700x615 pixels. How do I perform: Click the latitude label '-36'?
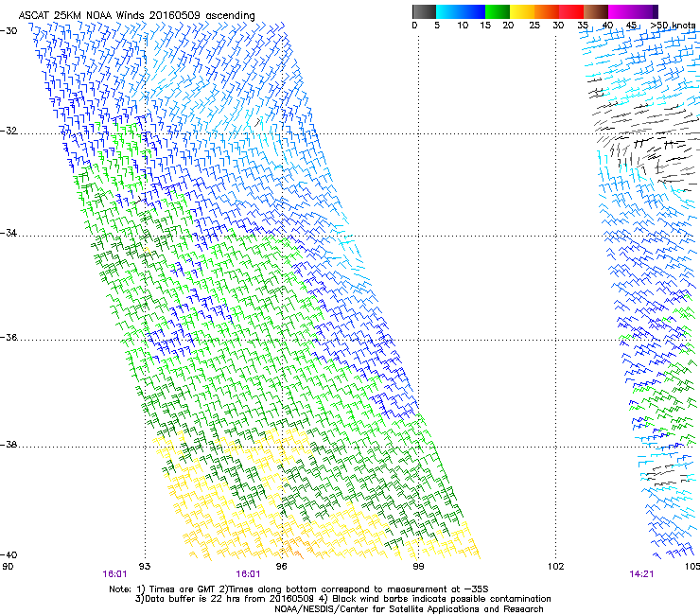9,337
